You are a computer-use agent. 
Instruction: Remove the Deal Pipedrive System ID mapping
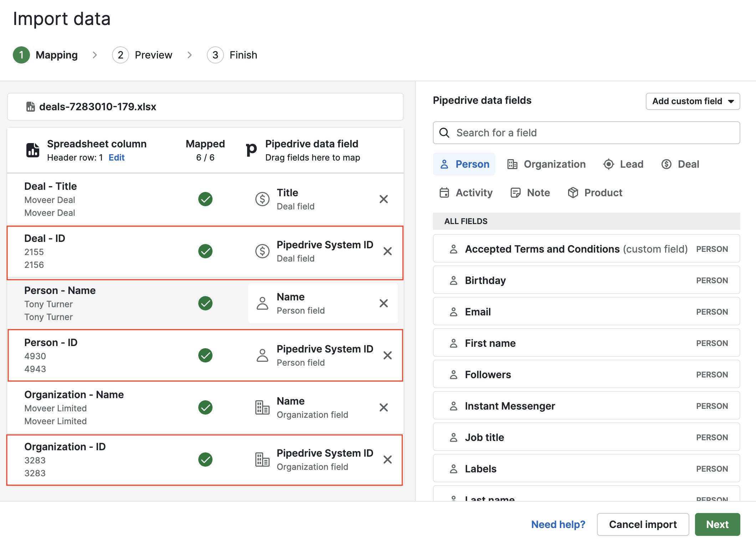point(387,251)
